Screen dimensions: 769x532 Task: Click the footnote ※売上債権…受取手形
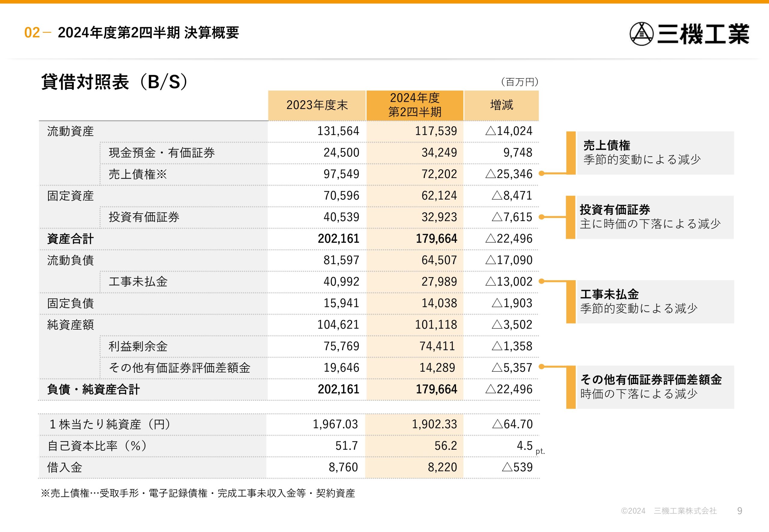tap(198, 493)
